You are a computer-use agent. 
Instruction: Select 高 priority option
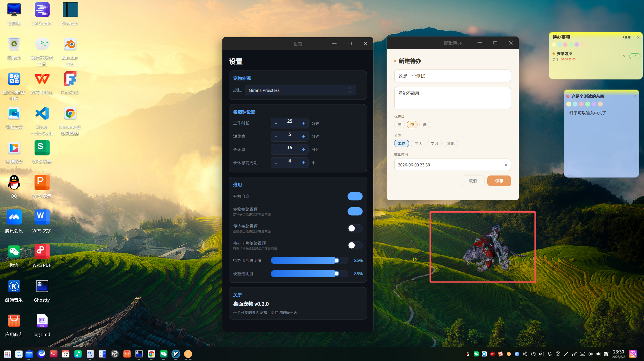399,125
